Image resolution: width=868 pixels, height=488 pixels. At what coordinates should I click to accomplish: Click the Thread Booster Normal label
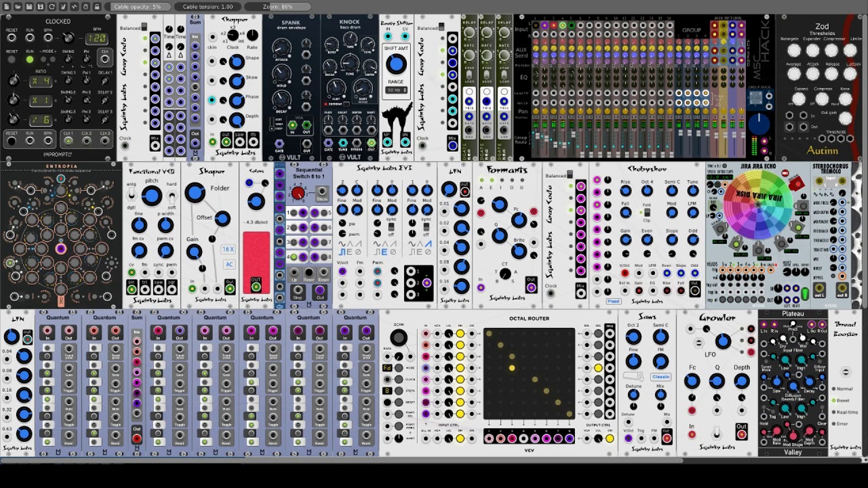point(844,389)
